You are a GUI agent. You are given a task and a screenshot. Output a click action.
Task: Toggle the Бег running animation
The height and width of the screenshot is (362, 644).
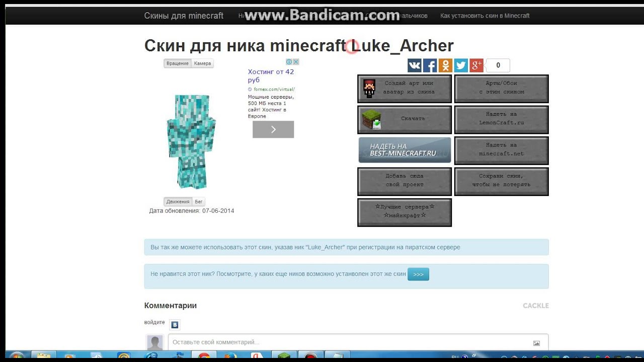click(199, 202)
